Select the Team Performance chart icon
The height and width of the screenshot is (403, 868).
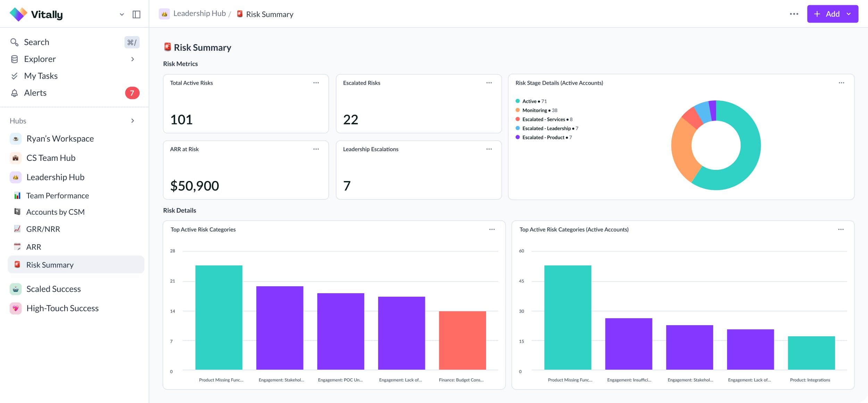point(17,196)
